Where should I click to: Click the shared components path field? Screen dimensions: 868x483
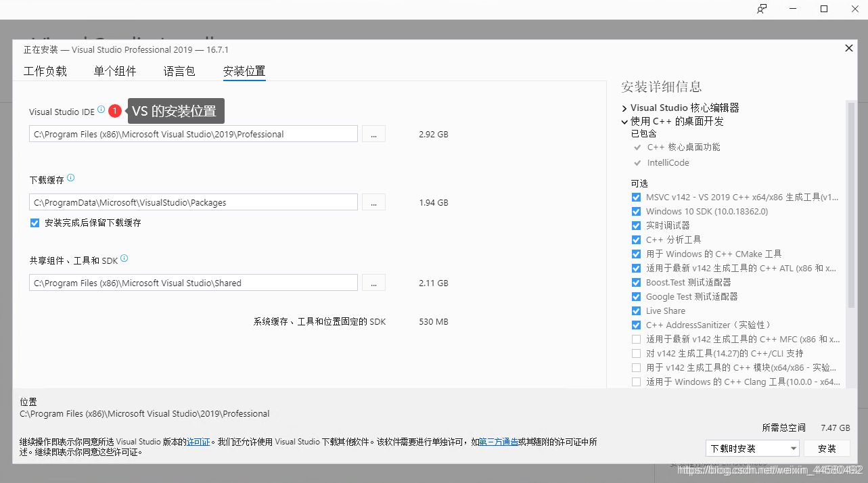[193, 283]
